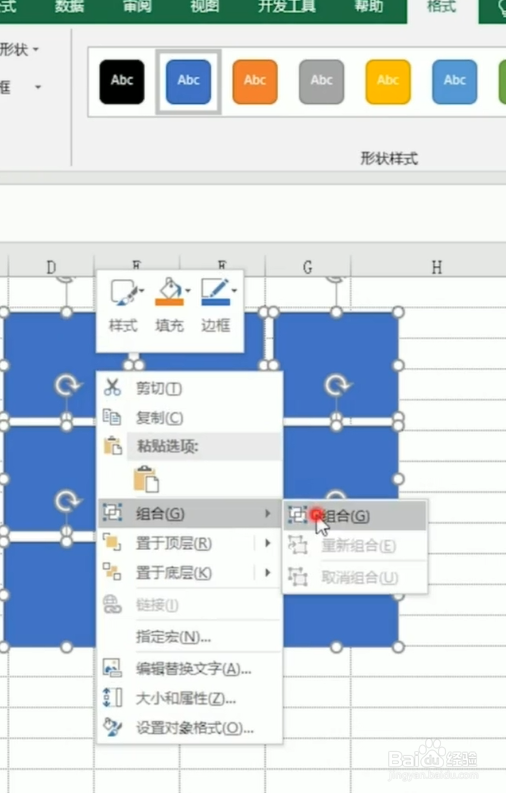506x793 pixels.
Task: Select column H header
Action: point(437,267)
